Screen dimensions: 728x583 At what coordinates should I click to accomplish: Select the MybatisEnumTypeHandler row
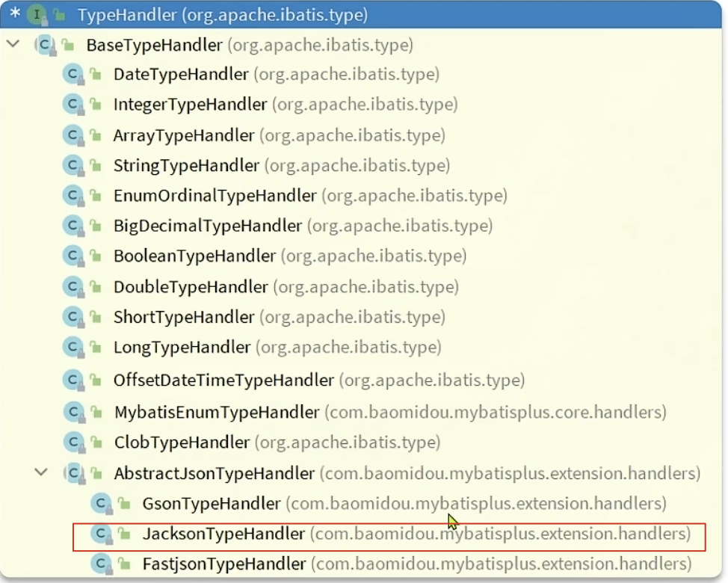tap(361, 412)
